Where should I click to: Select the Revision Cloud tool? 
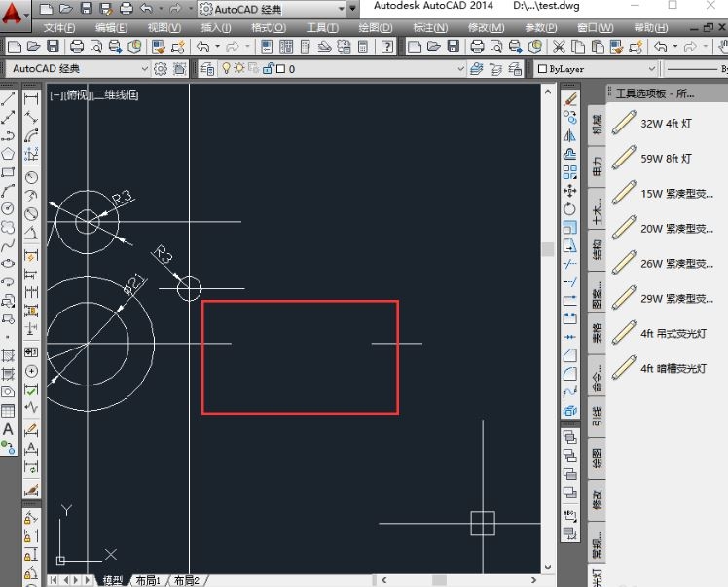(x=8, y=227)
